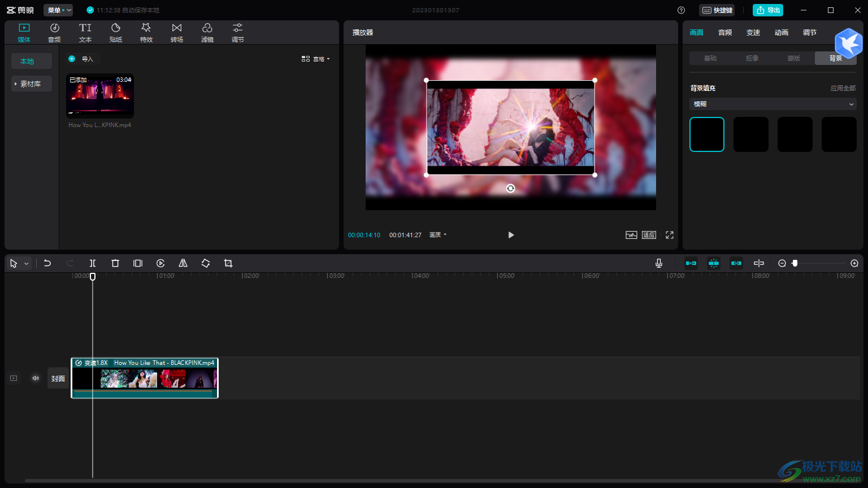Start voice recording with microphone icon
This screenshot has width=868, height=488.
click(x=659, y=263)
